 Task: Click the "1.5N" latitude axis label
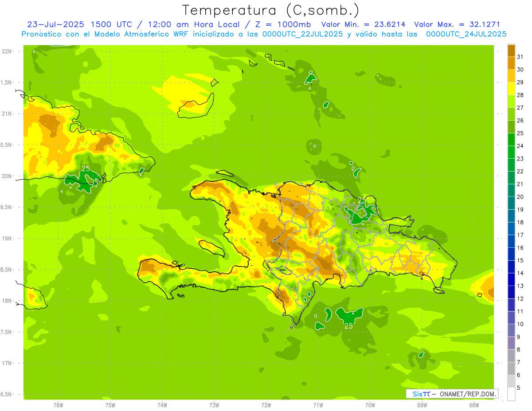[x=7, y=82]
